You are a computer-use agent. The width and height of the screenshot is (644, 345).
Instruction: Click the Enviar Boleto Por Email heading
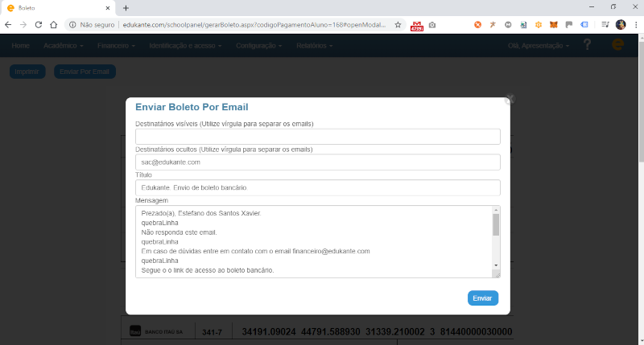click(192, 107)
